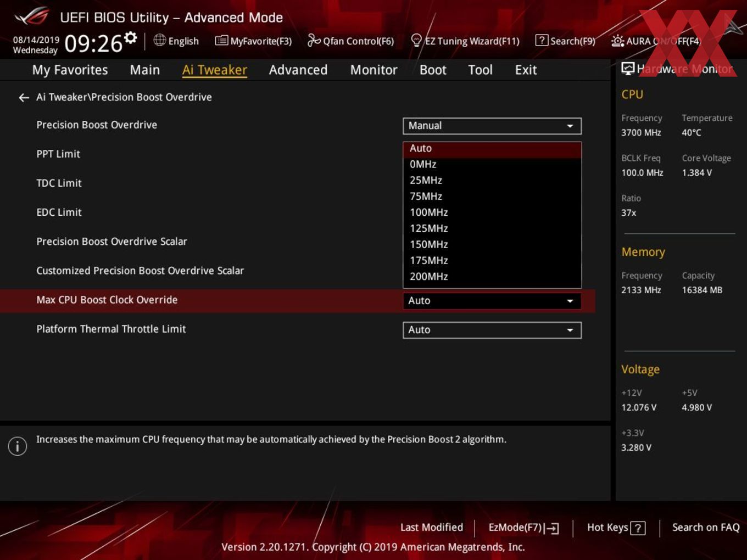Screen dimensions: 747x560
Task: Click +5V reading 4.980 V
Action: click(696, 407)
